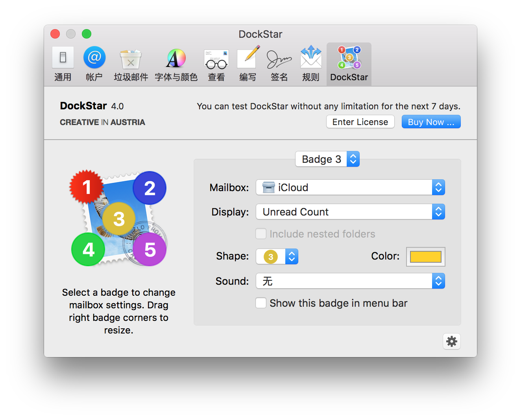Open the 垃圾邮件 (Junk Mail) preferences tab
Screen dimensions: 521x420
[131, 64]
